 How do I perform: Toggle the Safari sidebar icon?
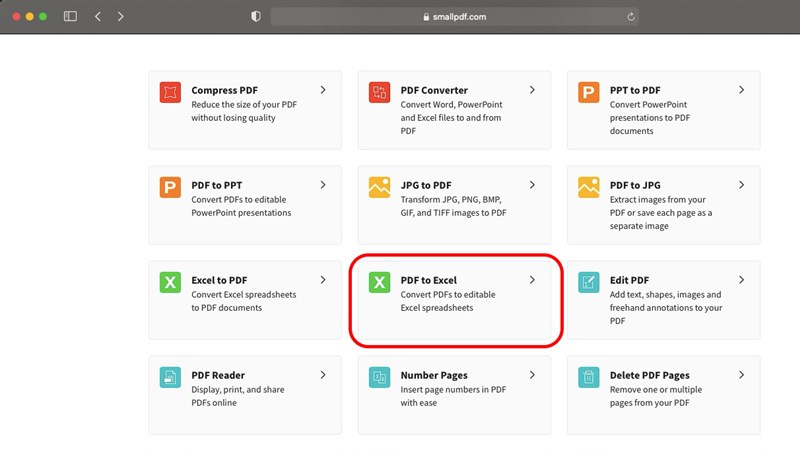coord(70,16)
